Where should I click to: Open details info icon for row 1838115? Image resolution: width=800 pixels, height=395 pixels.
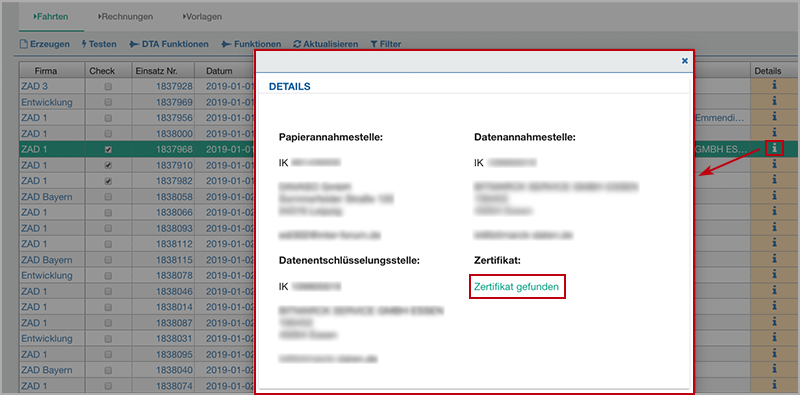click(774, 259)
